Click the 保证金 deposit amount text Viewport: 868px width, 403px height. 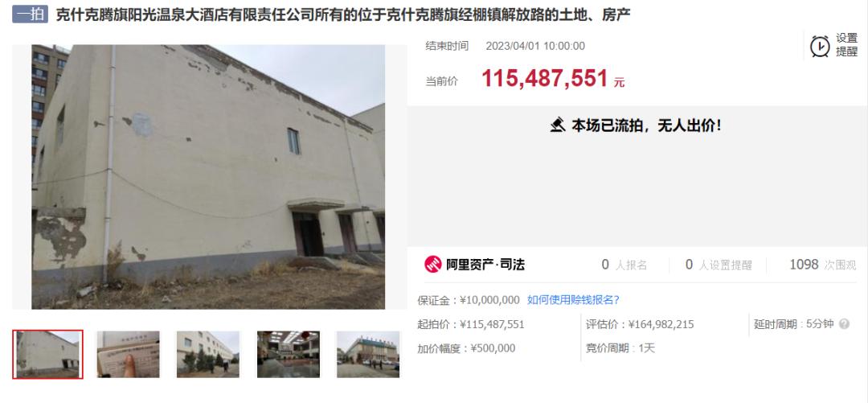tap(469, 301)
